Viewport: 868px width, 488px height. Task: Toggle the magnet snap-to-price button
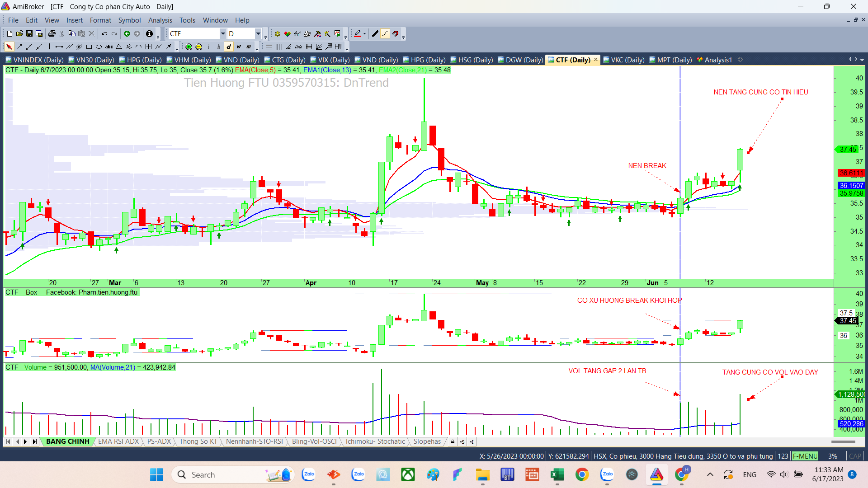[396, 33]
